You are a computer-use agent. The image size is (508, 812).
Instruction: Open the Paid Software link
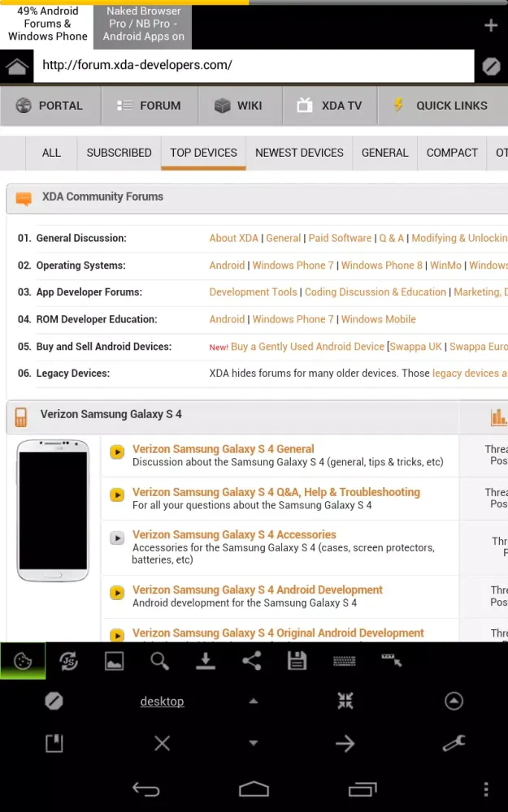pos(340,238)
